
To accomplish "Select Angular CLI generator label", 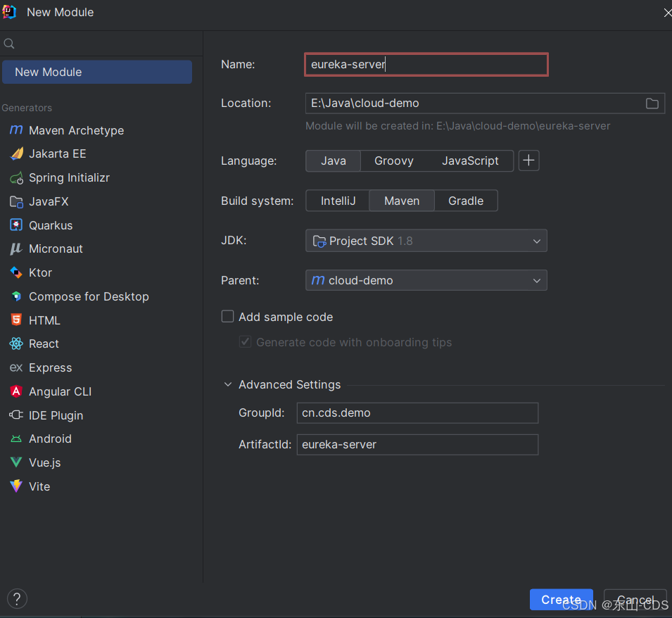I will coord(60,392).
